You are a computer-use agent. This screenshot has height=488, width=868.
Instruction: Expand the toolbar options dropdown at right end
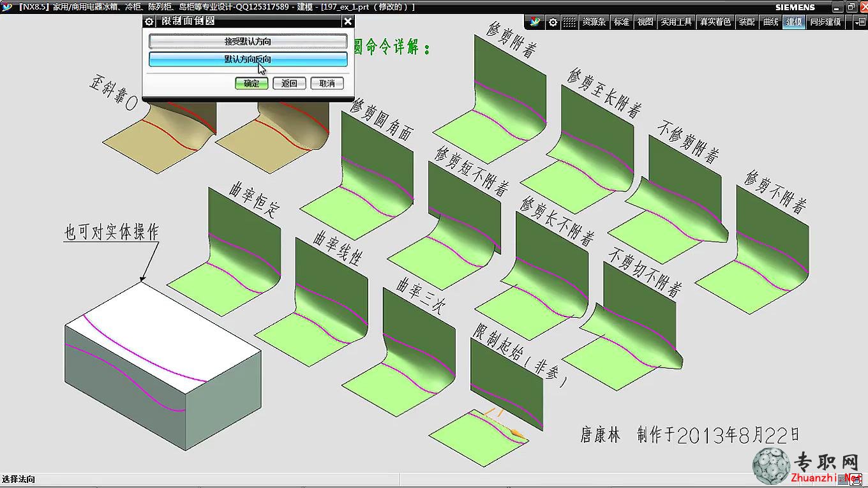[x=861, y=22]
